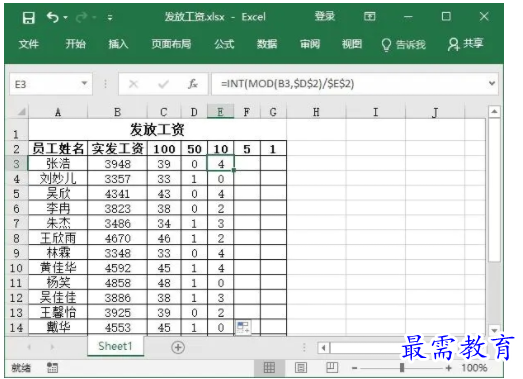Open Customize Quick Access Toolbar dropdown
Viewport: 523px width, 379px height.
pyautogui.click(x=110, y=18)
